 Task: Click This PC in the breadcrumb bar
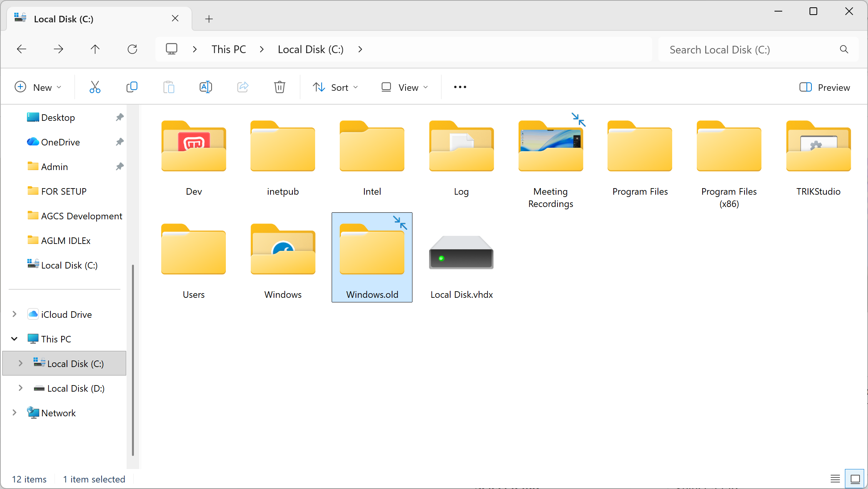pyautogui.click(x=229, y=49)
